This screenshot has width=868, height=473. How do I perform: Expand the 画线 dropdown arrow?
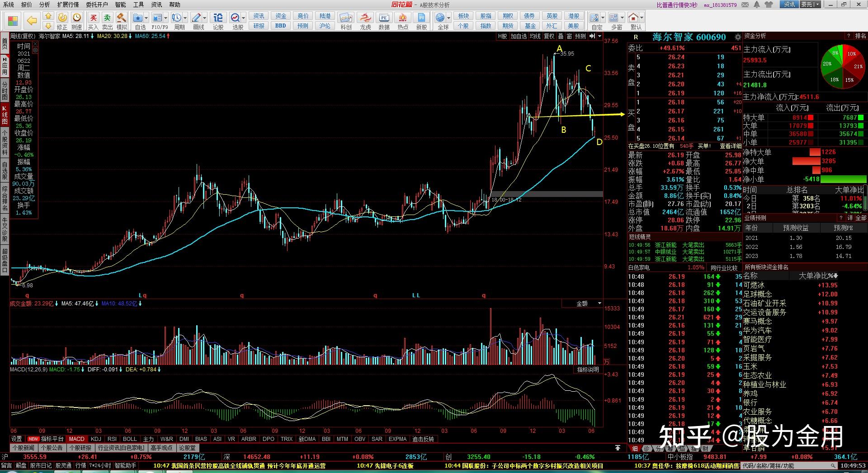(205, 18)
